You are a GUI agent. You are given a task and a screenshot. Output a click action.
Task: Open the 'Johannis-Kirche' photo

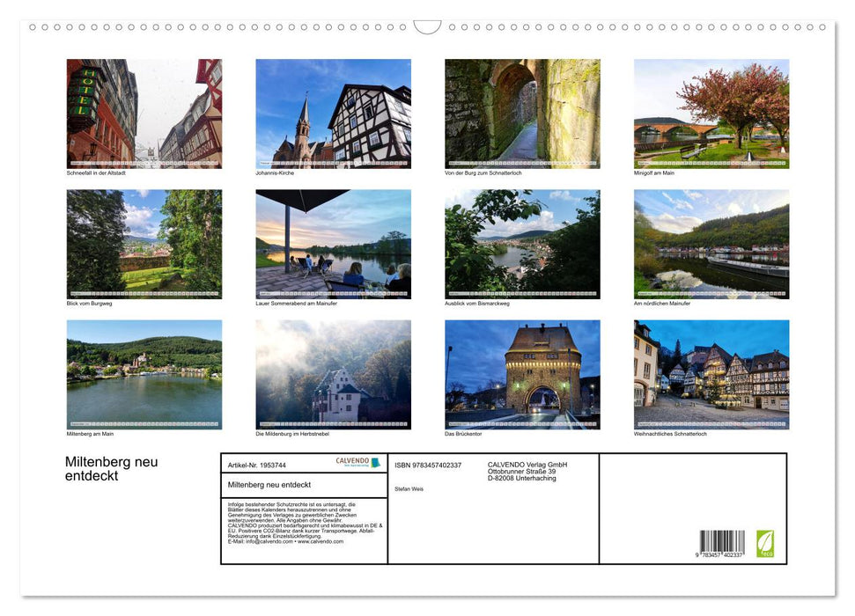333,114
